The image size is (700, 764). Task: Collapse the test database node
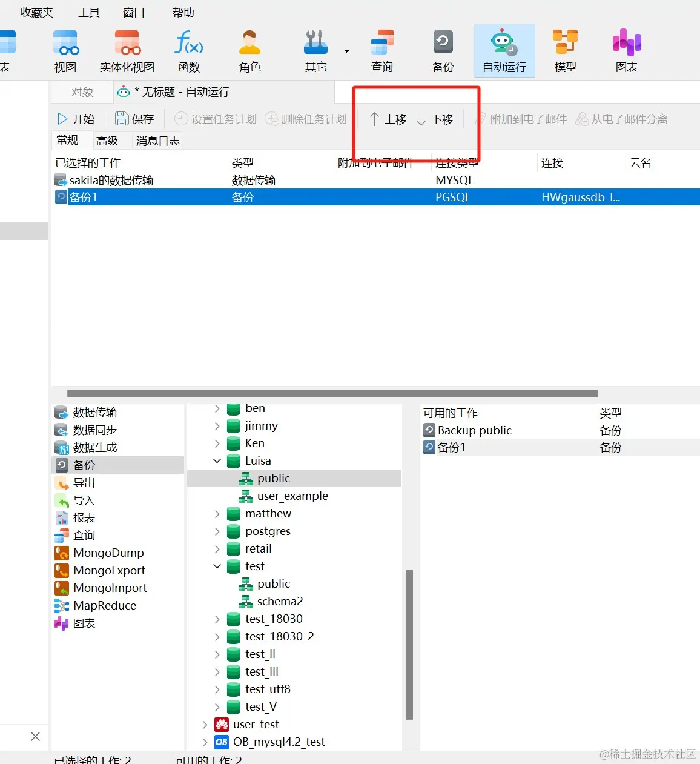point(217,567)
